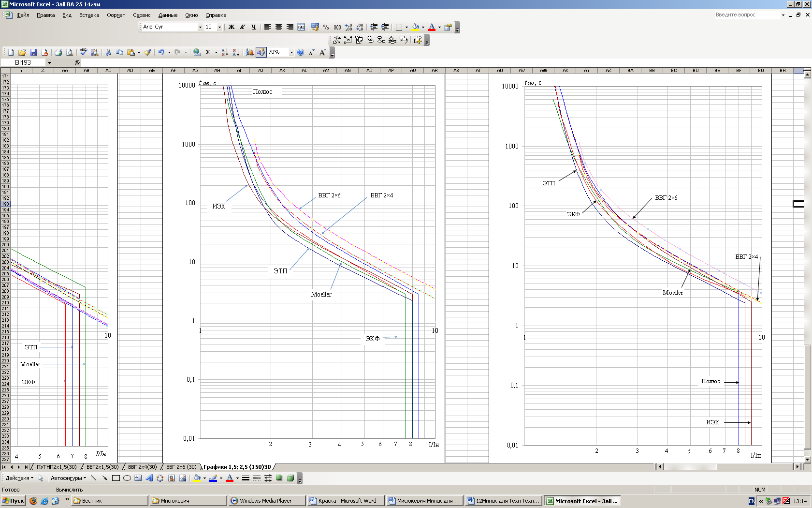The image size is (812, 508).
Task: Toggle the Drawing toolbar button
Action: coord(261,52)
